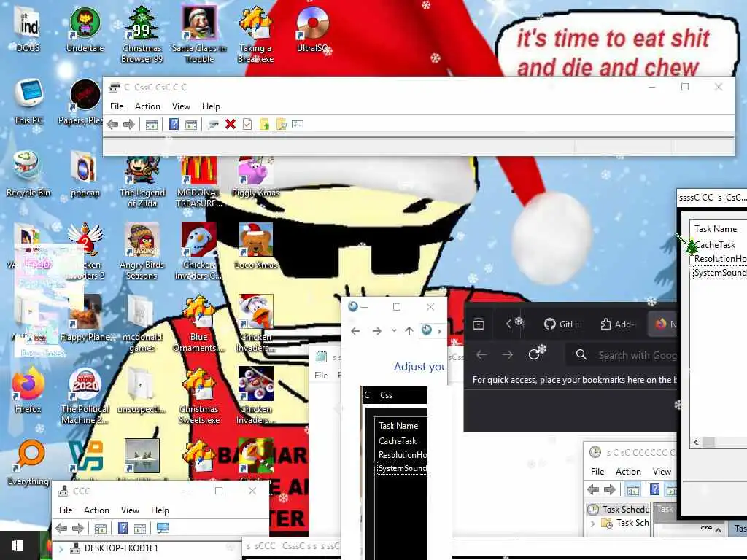Screen dimensions: 747x560
Task: Click the Forward arrow in top window toolbar
Action: click(129, 124)
